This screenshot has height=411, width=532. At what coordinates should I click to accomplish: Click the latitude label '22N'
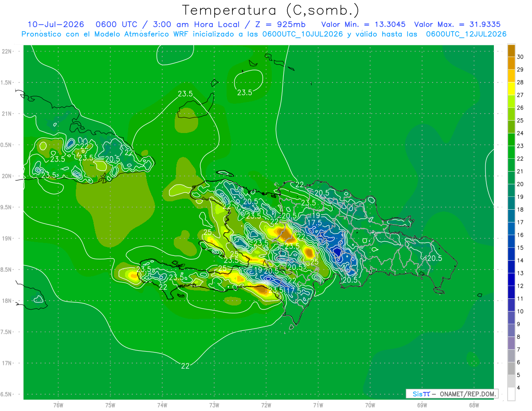(x=8, y=51)
